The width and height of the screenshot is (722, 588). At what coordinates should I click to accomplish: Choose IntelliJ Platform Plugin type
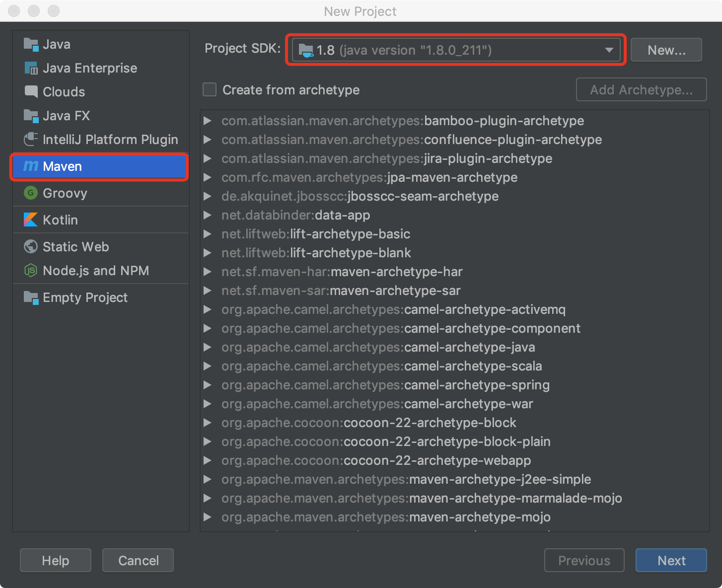coord(101,140)
